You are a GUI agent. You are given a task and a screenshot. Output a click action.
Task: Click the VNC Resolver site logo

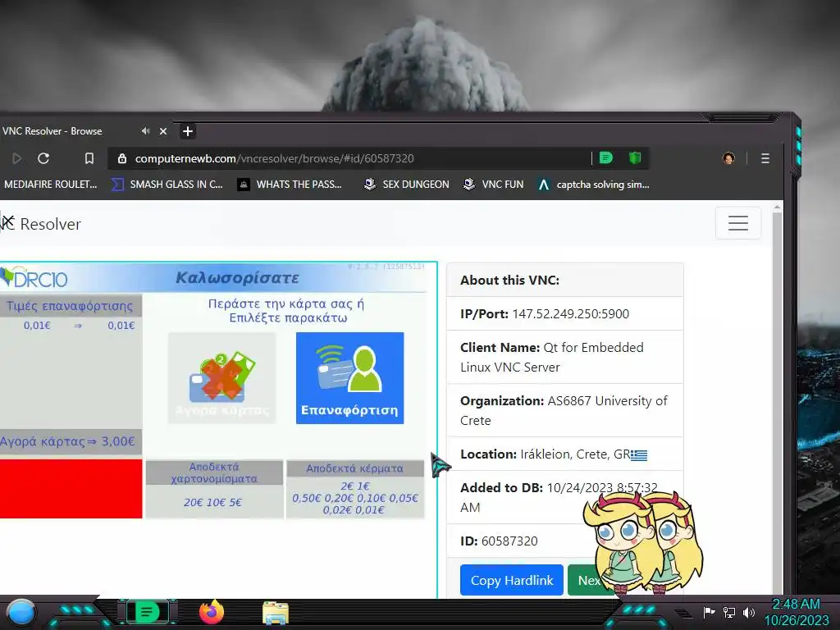tap(41, 223)
